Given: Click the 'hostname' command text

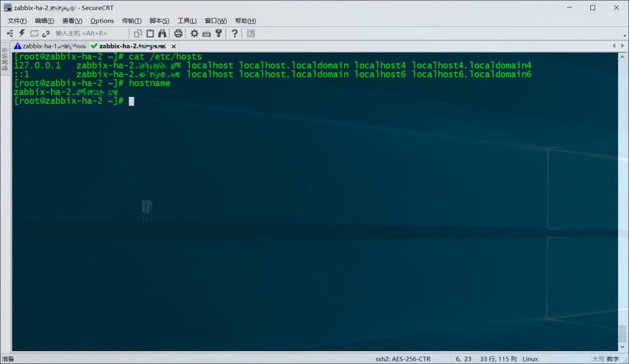Looking at the screenshot, I should pos(150,83).
